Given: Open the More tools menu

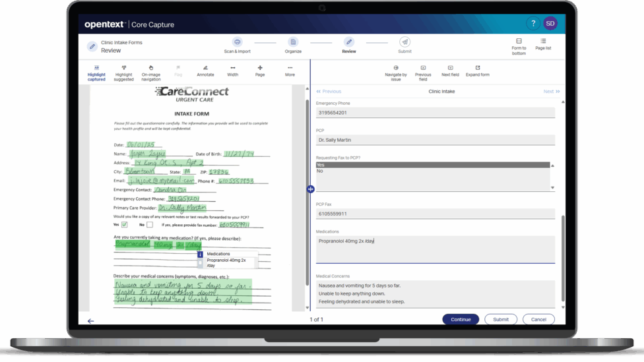Looking at the screenshot, I should click(x=290, y=71).
